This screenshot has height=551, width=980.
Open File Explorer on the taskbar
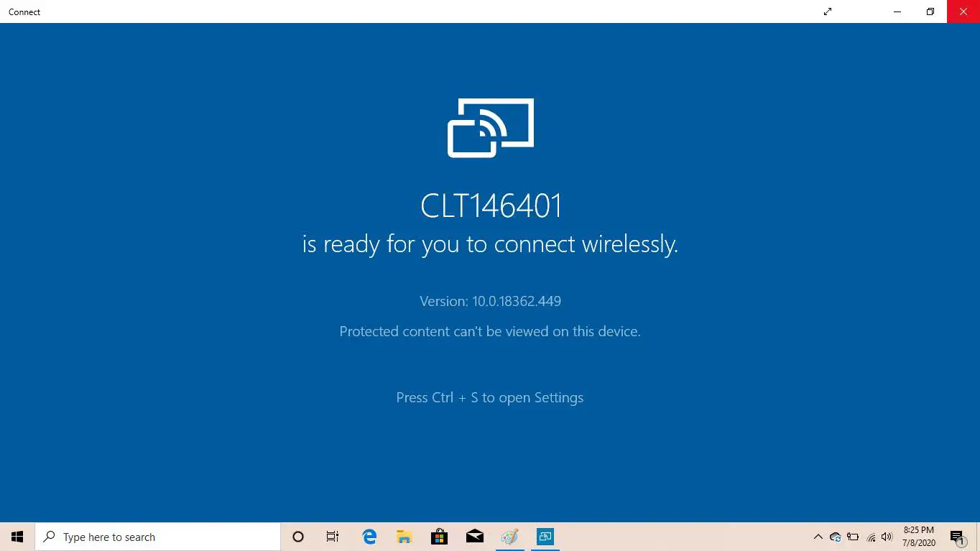[x=404, y=537]
